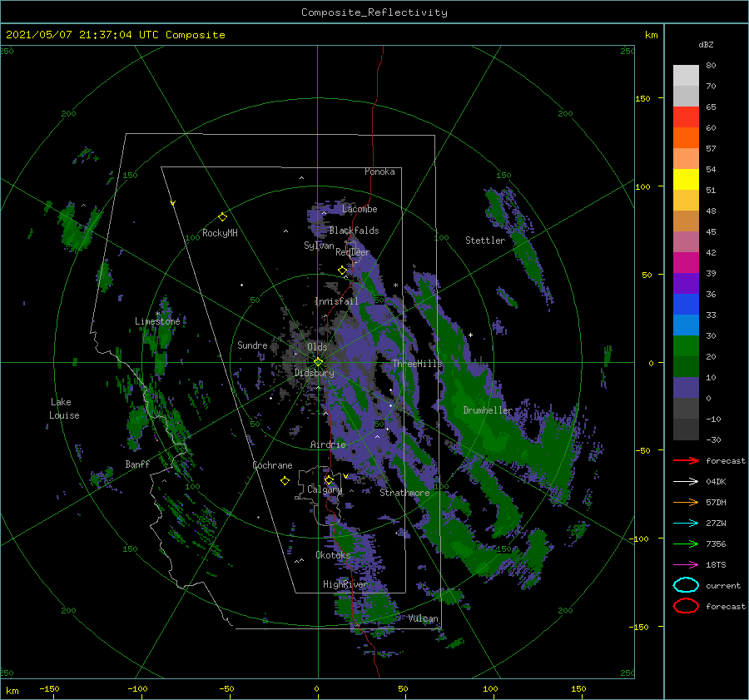Click the Ponoka town label
749x700 pixels.
pos(379,171)
